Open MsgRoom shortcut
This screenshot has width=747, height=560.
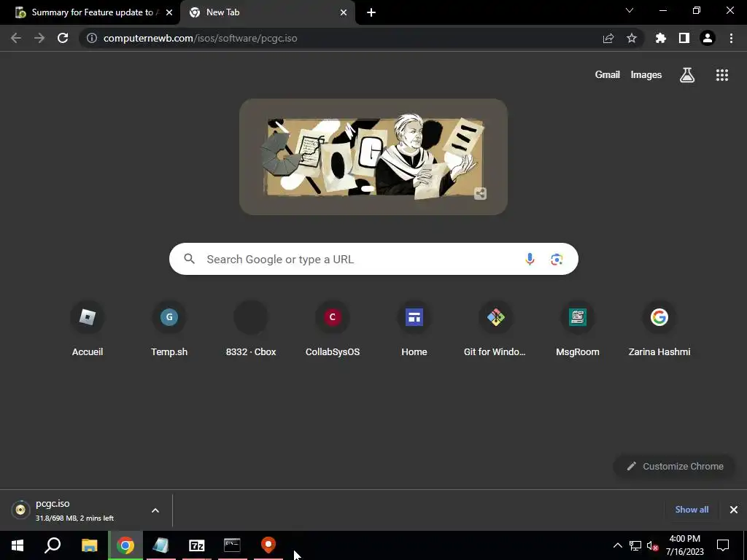(578, 330)
